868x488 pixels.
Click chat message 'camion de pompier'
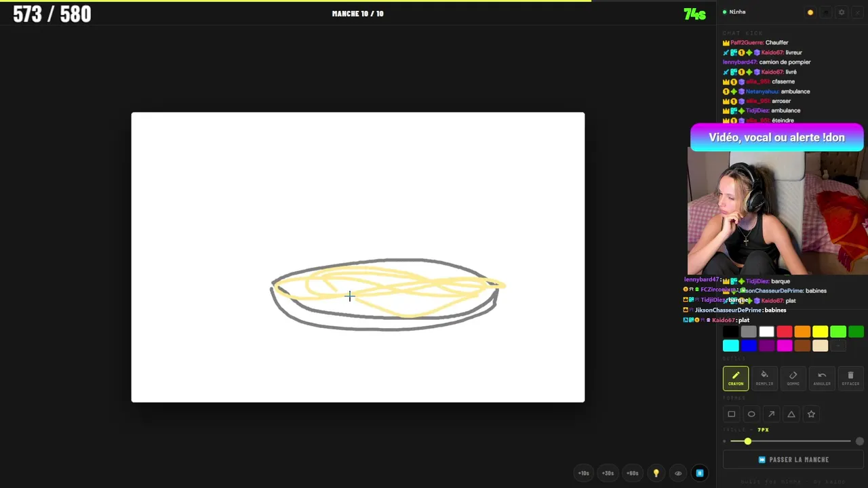(785, 62)
